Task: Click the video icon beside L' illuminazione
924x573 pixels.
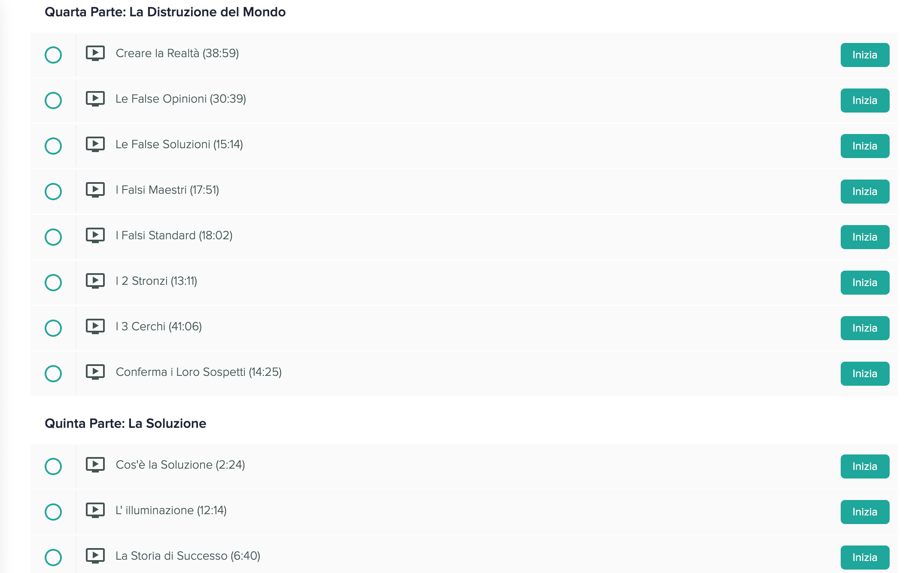Action: click(95, 510)
